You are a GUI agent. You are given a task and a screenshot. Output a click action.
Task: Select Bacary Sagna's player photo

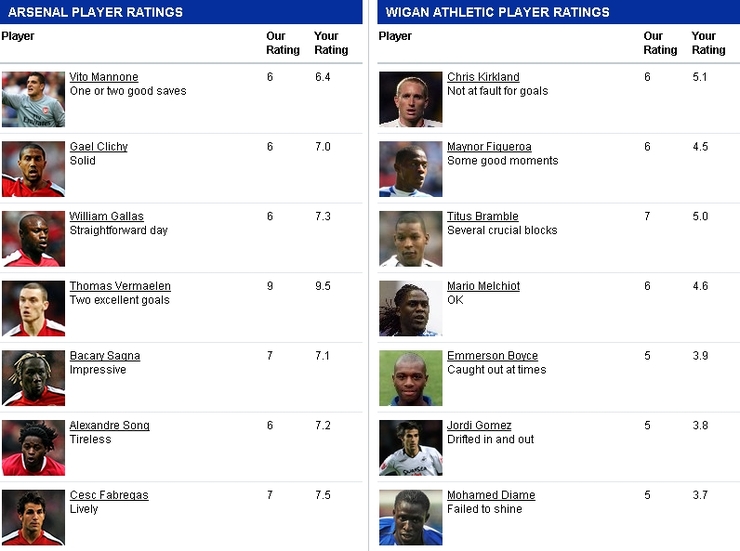(33, 378)
